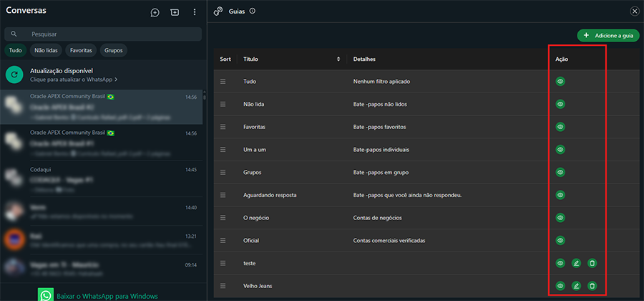Close the Guias panel with the X
Viewport: 644px width, 301px height.
[x=635, y=11]
